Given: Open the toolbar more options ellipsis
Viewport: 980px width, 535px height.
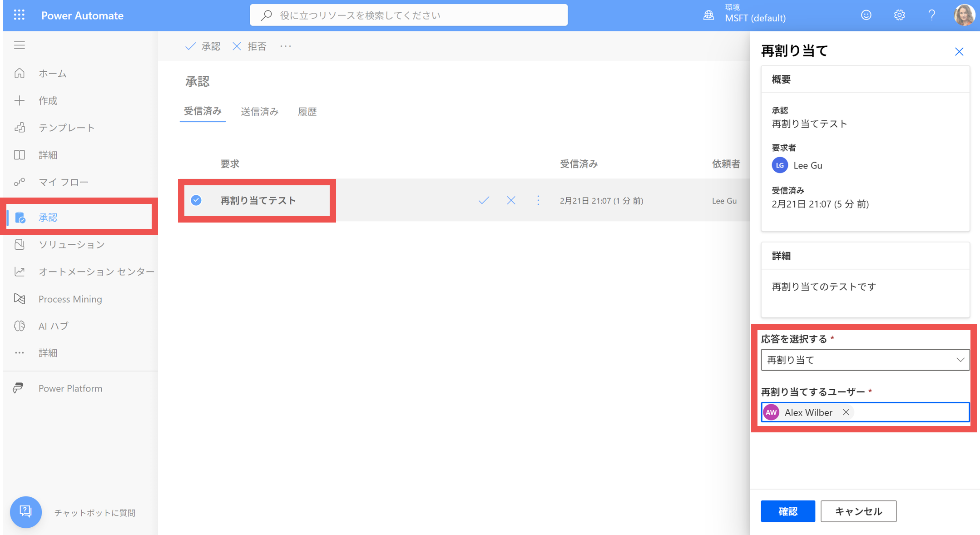Looking at the screenshot, I should click(285, 46).
